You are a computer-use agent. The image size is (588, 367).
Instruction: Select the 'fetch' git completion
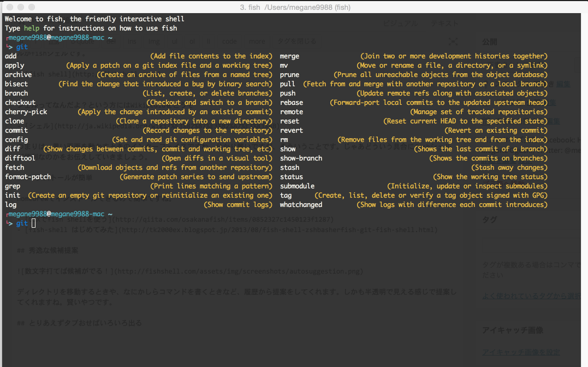[14, 168]
